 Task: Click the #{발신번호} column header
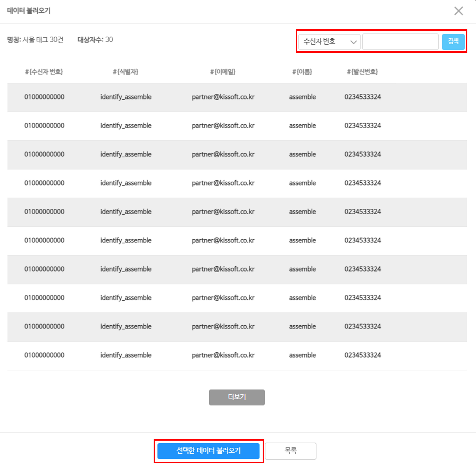coord(362,72)
